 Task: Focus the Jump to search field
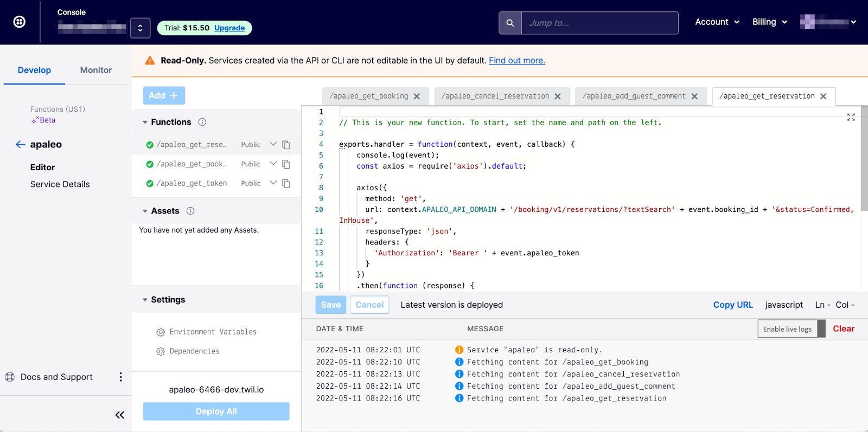coord(599,23)
